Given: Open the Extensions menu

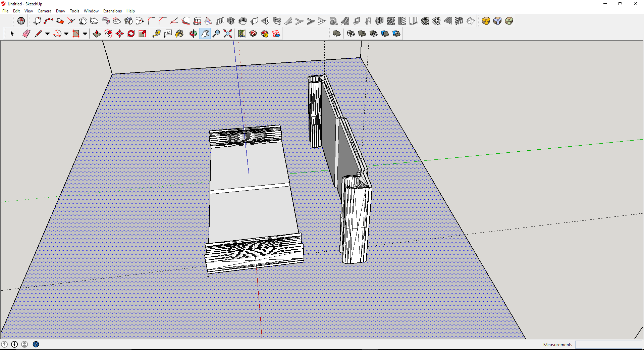Looking at the screenshot, I should coord(112,11).
